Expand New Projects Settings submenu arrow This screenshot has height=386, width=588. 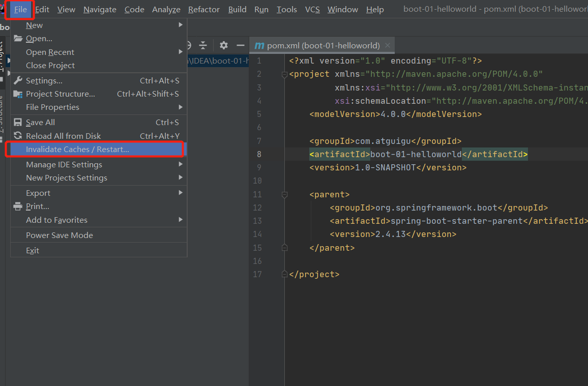181,177
